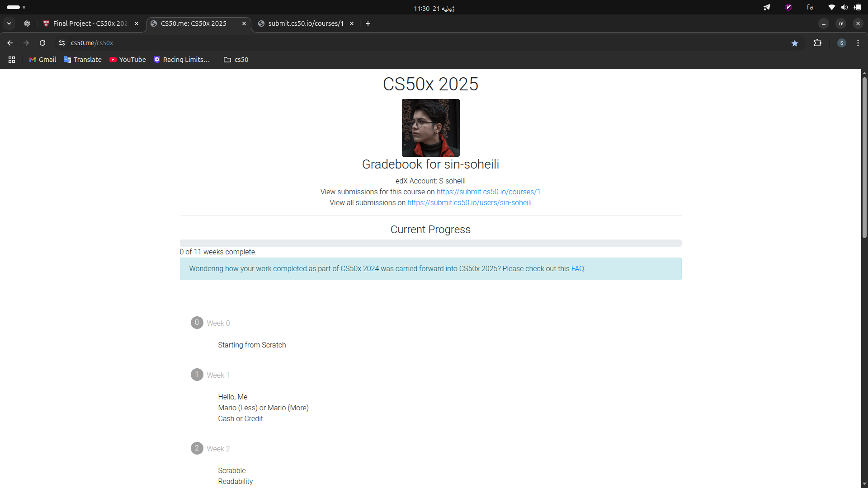Reload the cs50.me page
The width and height of the screenshot is (868, 488).
[x=42, y=43]
